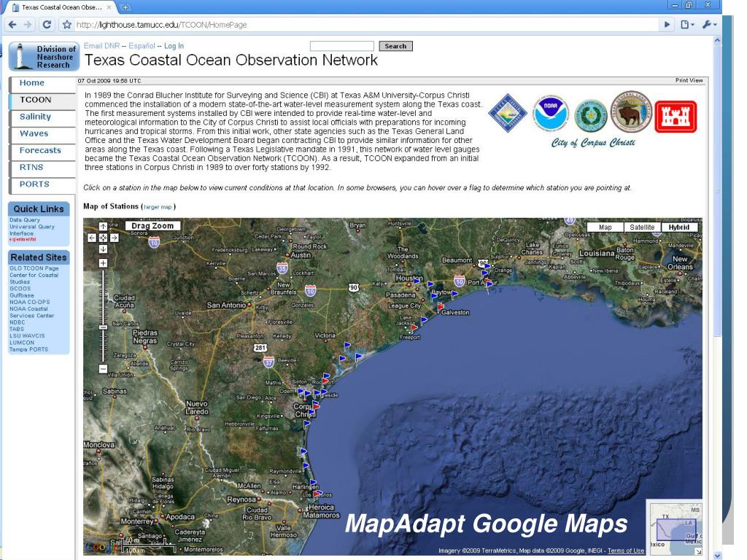Bookmark this page with the star icon

(67, 25)
